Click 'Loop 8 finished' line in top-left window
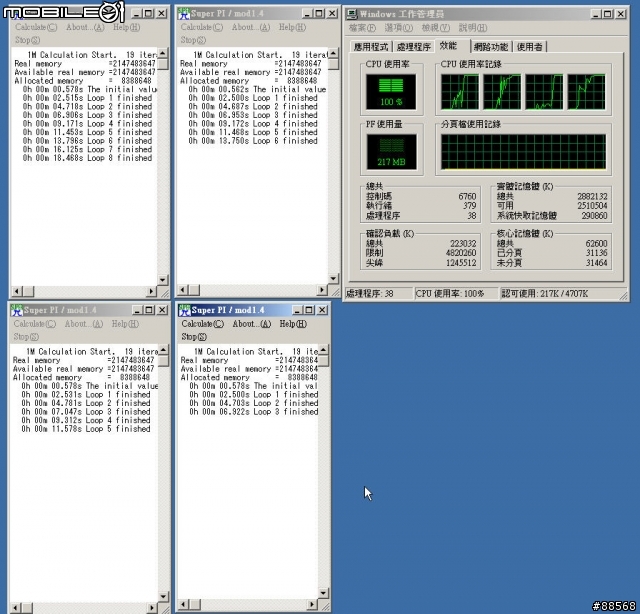Screen dimensions: 640x614 coord(87,158)
